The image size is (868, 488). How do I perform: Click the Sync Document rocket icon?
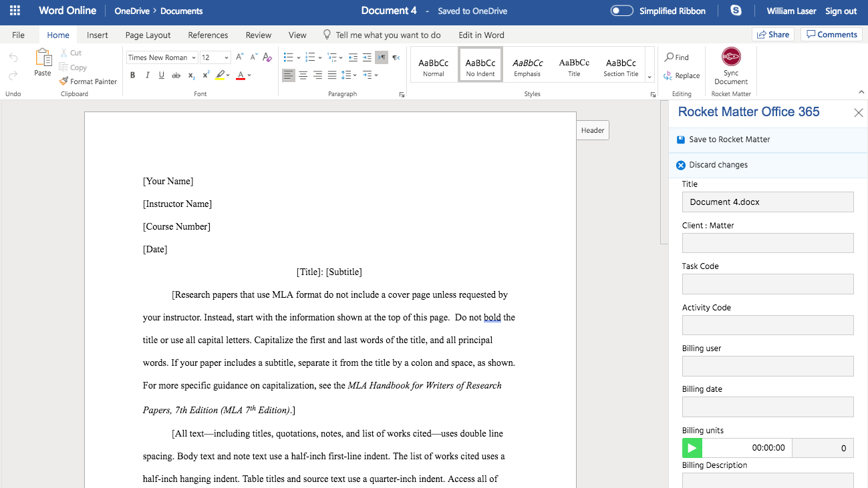click(x=731, y=57)
